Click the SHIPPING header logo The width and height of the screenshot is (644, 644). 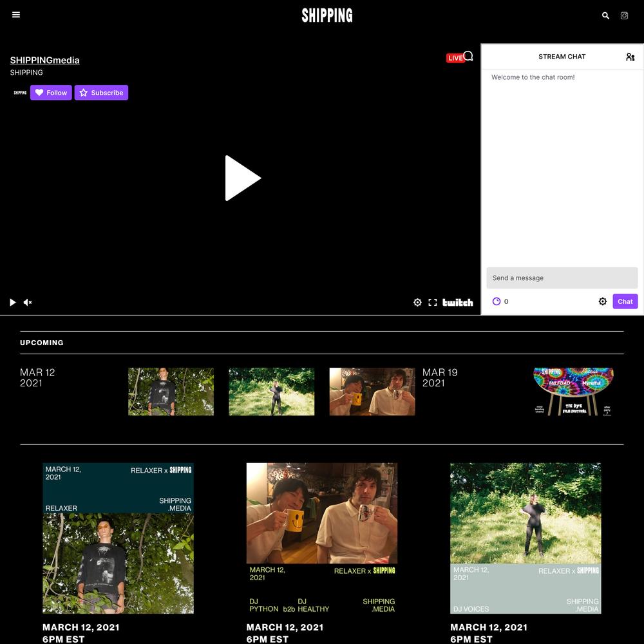[x=327, y=15]
